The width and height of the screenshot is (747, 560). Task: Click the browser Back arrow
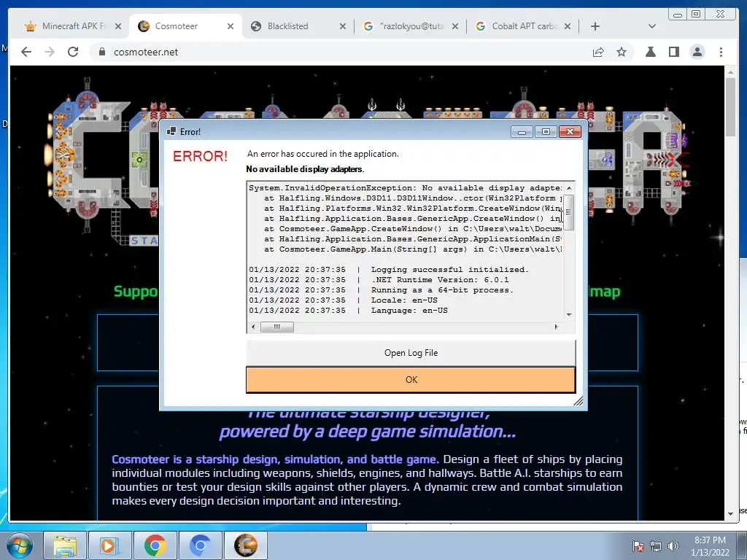tap(26, 52)
